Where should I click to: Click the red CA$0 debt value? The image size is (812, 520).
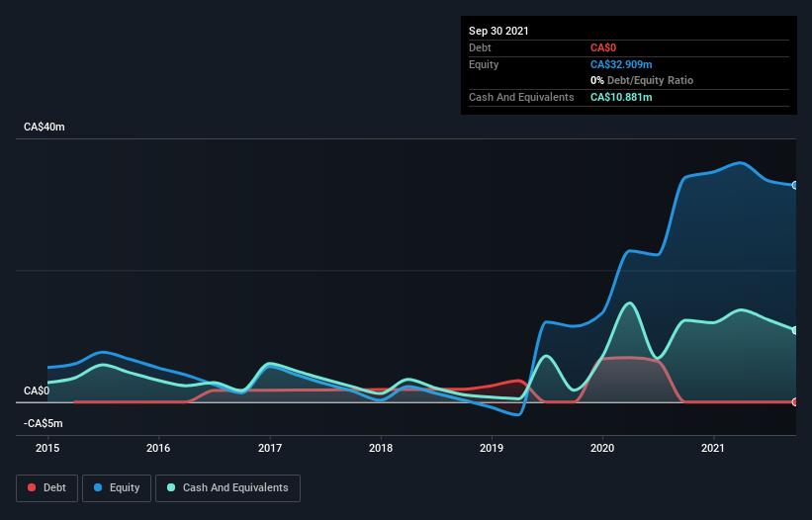click(x=603, y=48)
